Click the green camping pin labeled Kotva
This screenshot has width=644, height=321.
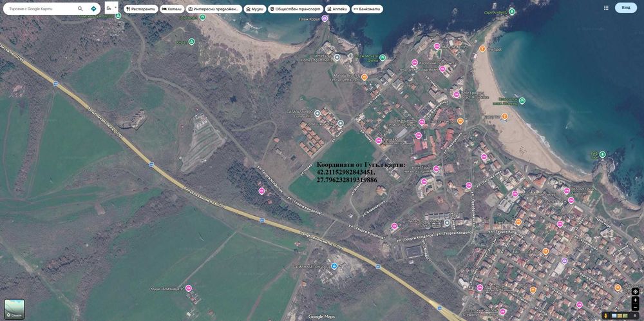[191, 41]
